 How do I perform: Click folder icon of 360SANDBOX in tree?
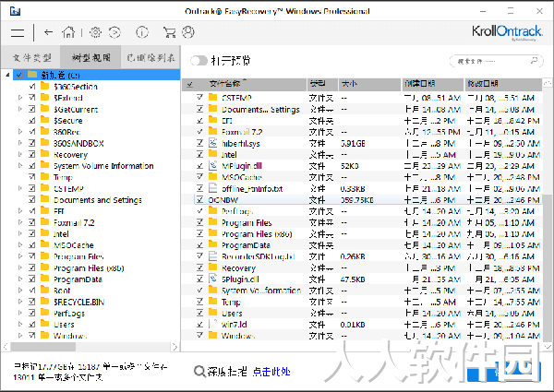(x=45, y=143)
